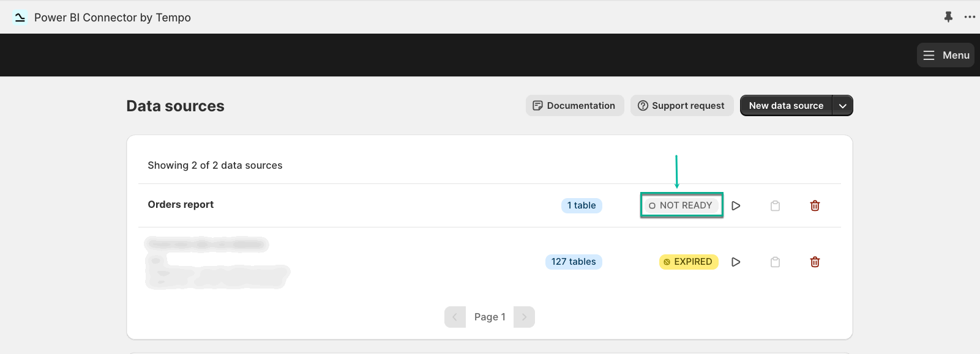
Task: Click the 1 table badge
Action: [x=582, y=205]
